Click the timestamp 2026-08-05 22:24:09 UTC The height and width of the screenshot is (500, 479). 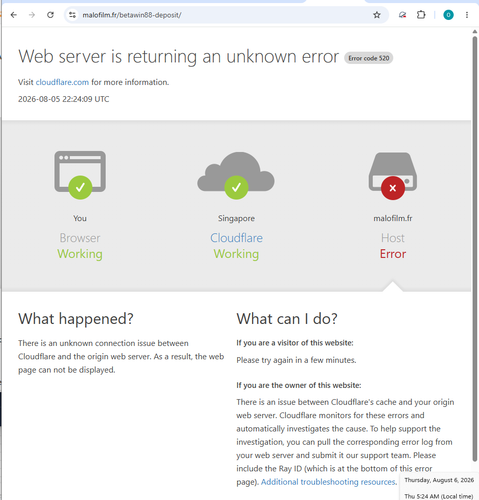63,99
